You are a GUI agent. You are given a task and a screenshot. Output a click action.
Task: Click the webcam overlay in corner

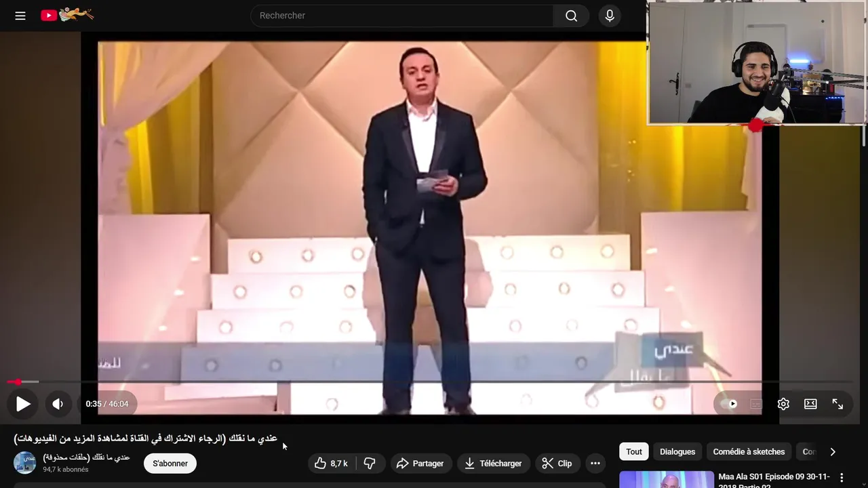point(756,62)
